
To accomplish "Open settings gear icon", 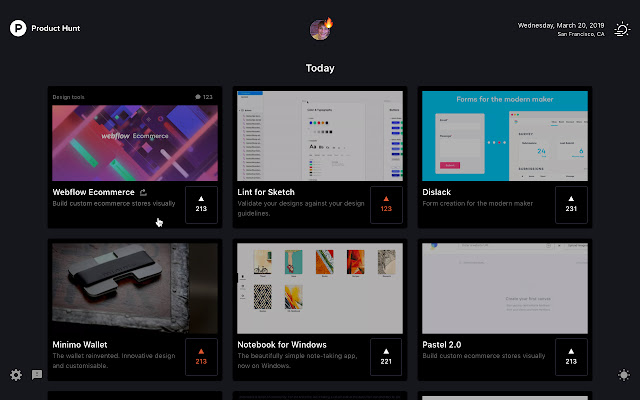I will tap(16, 375).
